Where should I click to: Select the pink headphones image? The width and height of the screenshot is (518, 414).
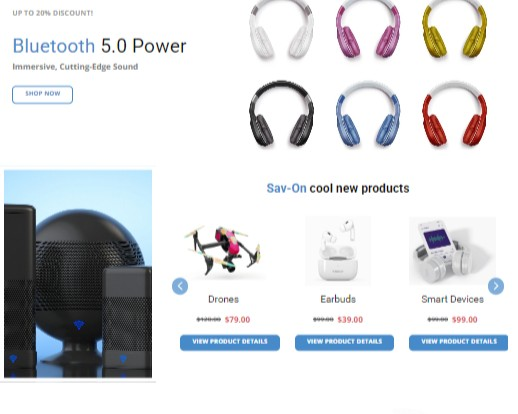pyautogui.click(x=368, y=29)
